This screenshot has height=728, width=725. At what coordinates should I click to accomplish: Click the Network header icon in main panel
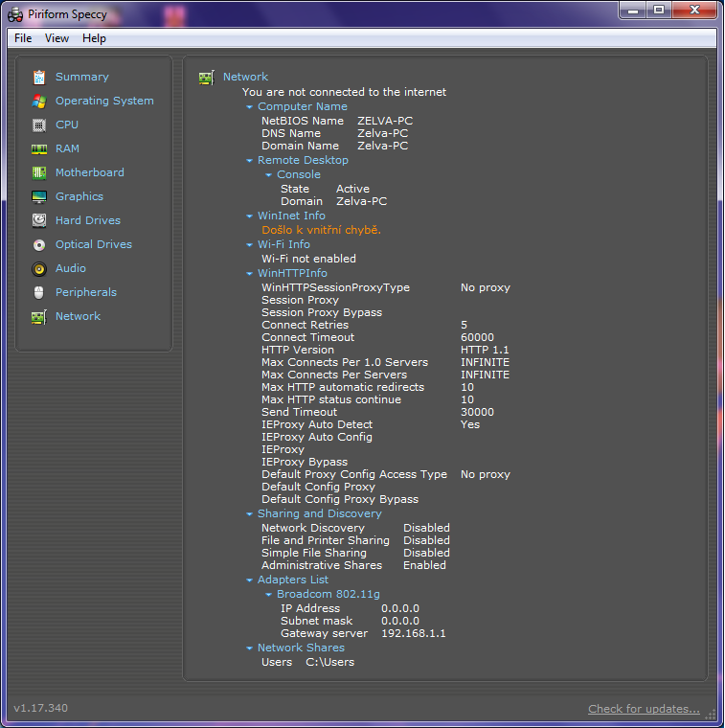(x=207, y=77)
